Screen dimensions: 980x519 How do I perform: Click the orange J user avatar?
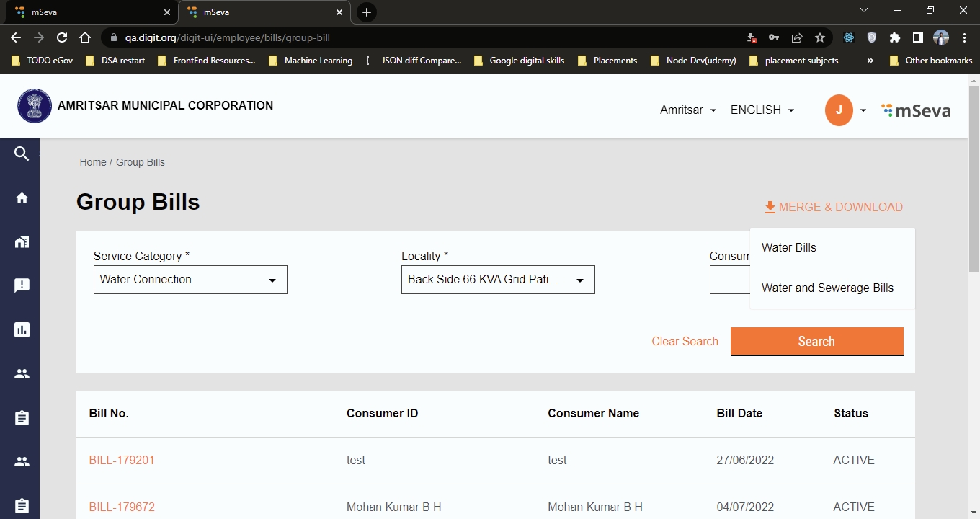point(839,110)
